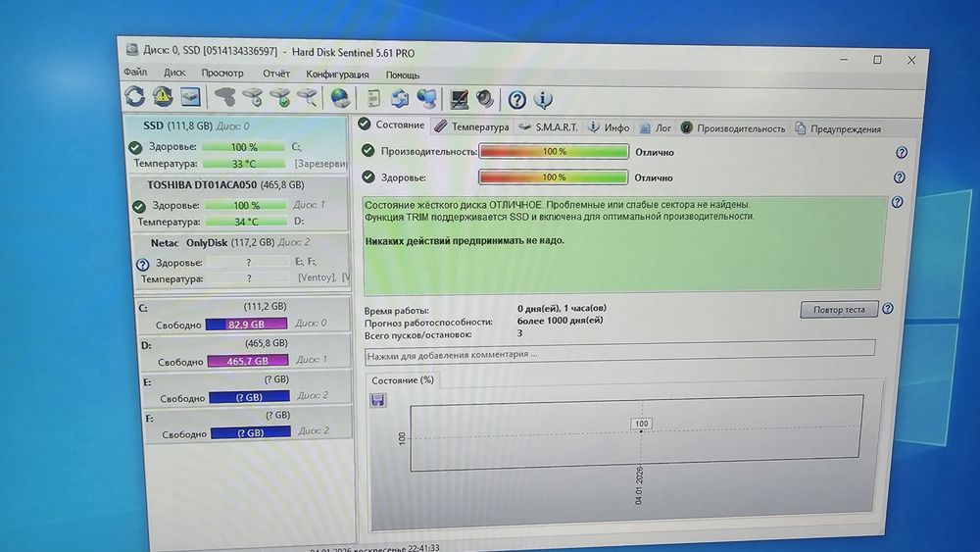Image resolution: width=980 pixels, height=552 pixels.
Task: Select the E: partition row
Action: click(247, 388)
